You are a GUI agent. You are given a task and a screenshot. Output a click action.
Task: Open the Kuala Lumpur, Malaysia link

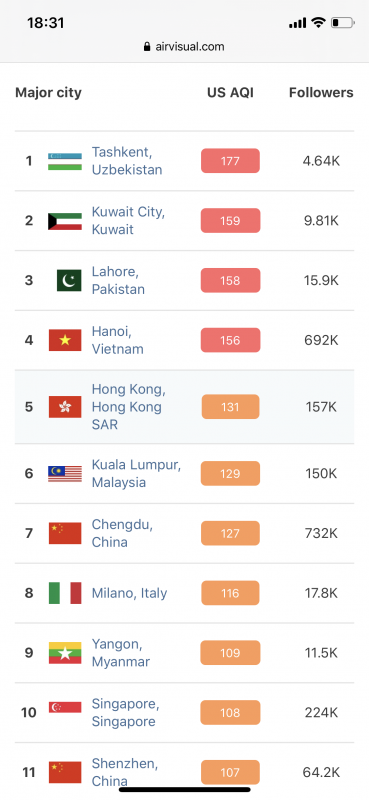136,473
